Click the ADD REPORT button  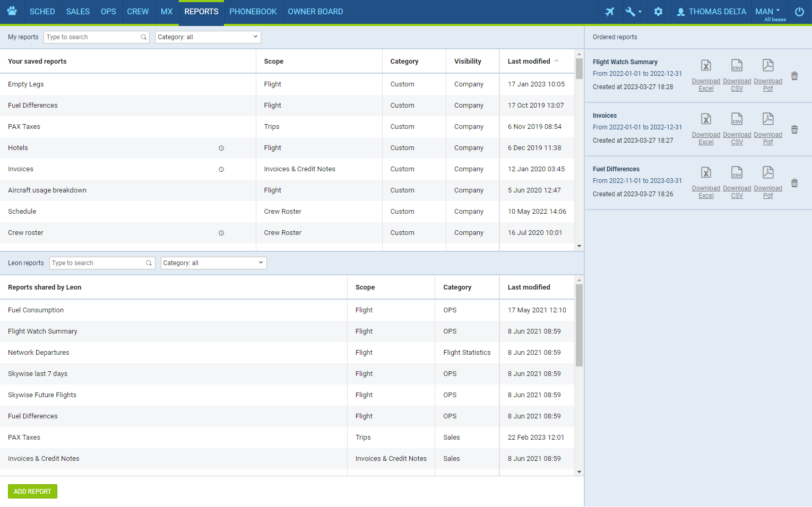click(32, 492)
